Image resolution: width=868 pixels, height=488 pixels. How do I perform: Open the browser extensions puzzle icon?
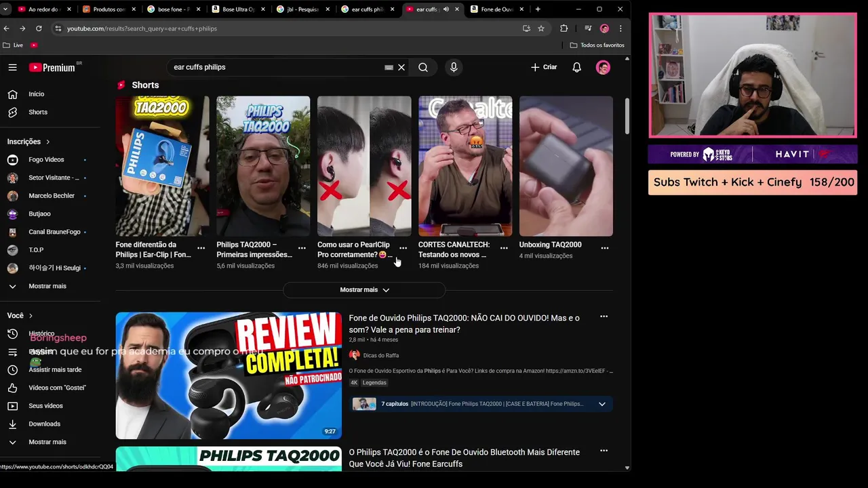[x=564, y=28]
